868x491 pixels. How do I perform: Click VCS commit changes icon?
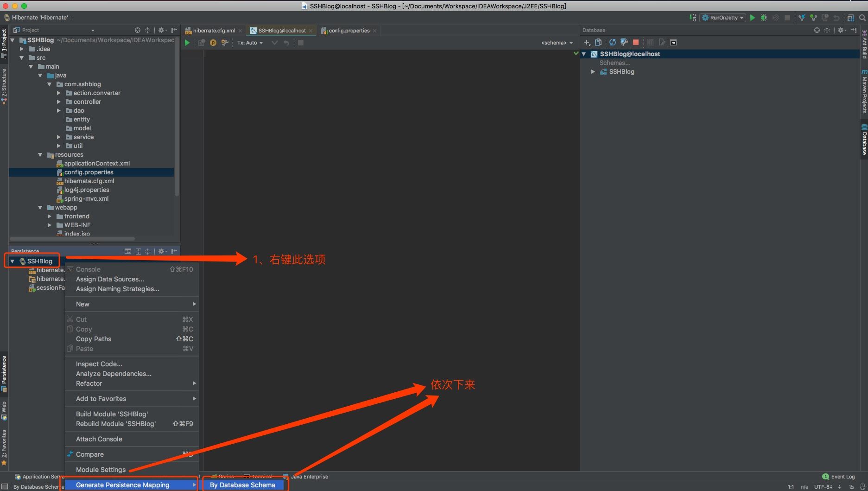pos(813,18)
